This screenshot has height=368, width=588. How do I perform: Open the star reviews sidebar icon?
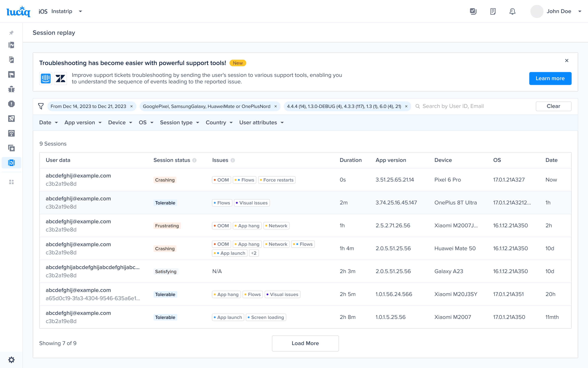click(x=11, y=148)
